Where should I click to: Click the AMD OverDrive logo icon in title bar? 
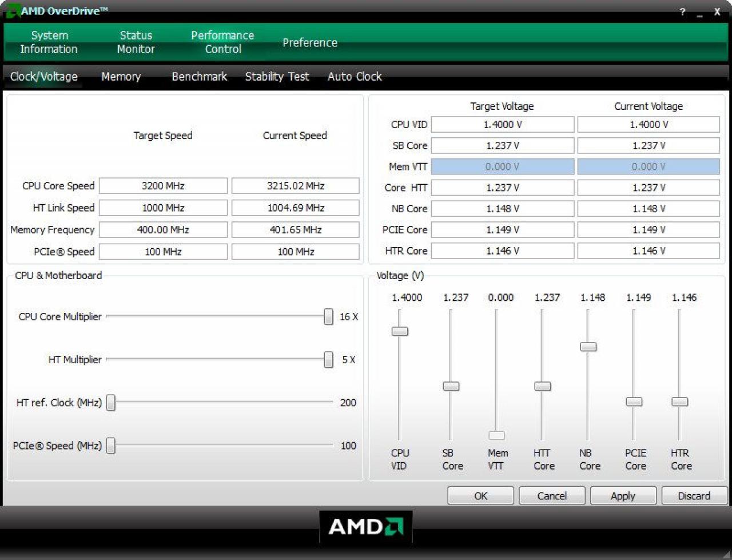pos(13,10)
